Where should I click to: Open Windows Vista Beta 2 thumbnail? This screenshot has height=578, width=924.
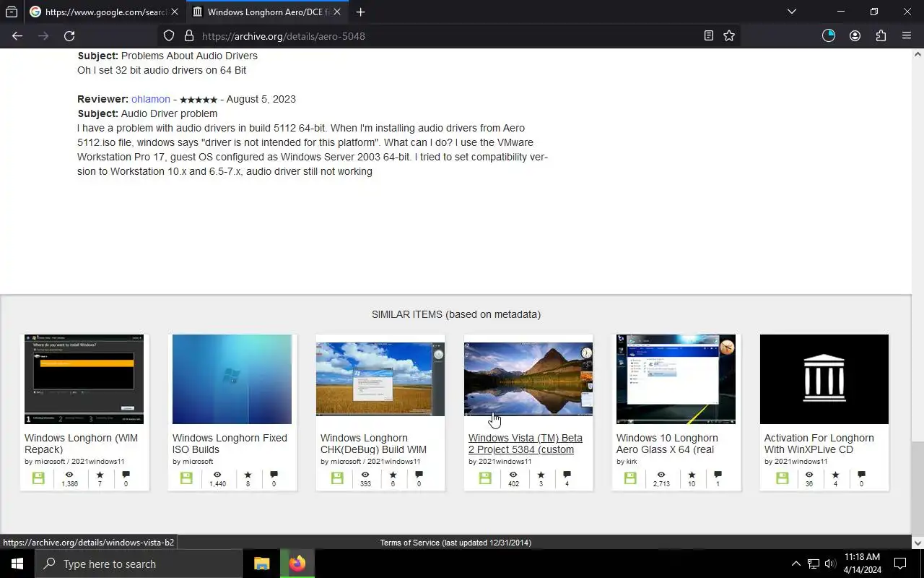[528, 379]
